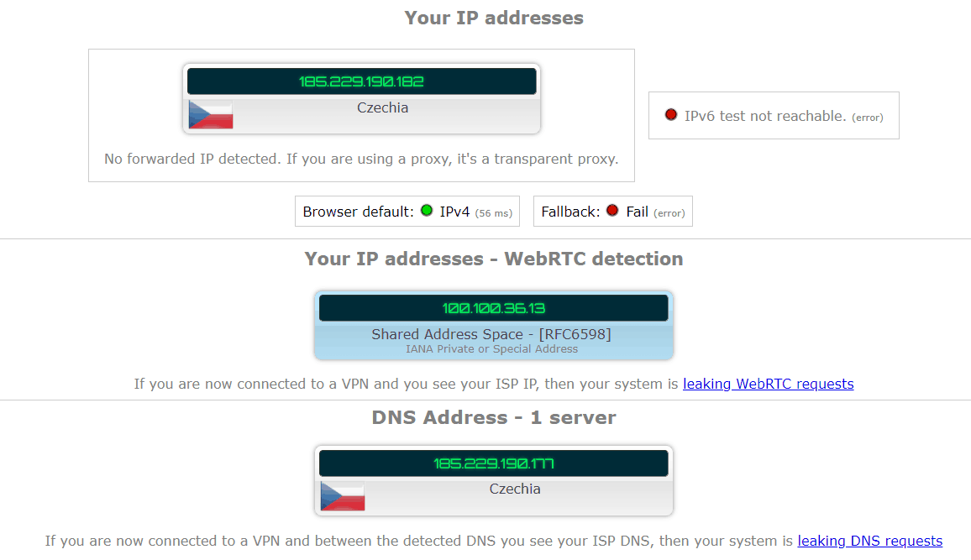Open the leaking WebRTC requests link

click(x=768, y=385)
